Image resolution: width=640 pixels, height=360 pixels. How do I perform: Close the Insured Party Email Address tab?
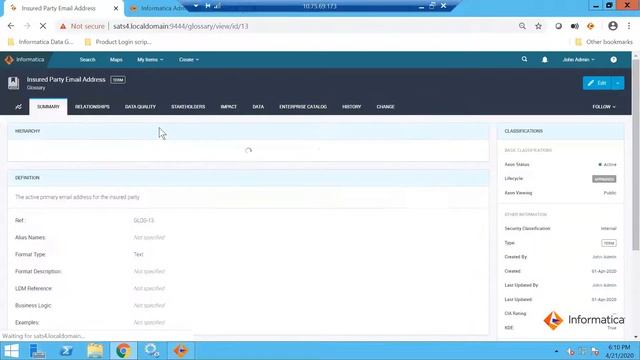116,8
